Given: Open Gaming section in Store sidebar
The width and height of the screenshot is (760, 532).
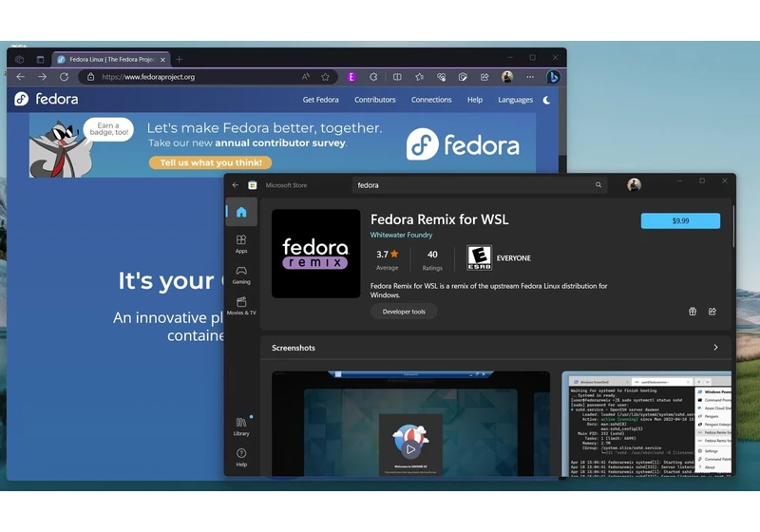Looking at the screenshot, I should click(241, 275).
